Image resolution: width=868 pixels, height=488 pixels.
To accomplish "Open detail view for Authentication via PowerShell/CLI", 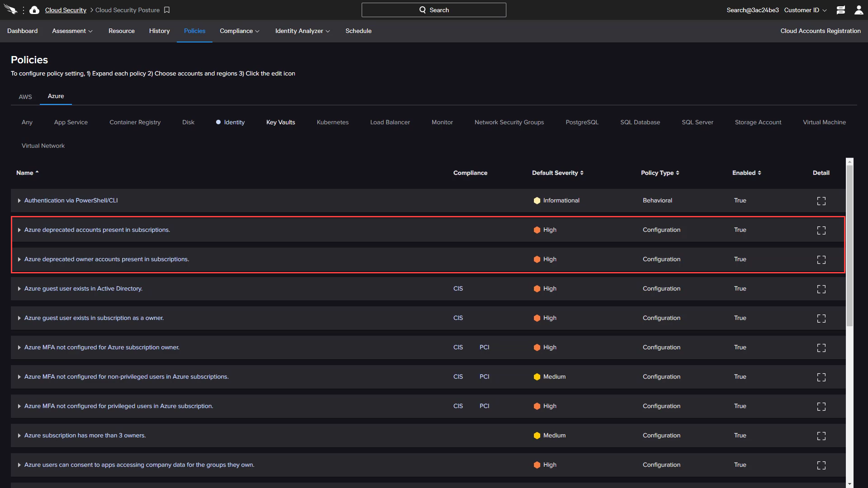I will click(821, 201).
